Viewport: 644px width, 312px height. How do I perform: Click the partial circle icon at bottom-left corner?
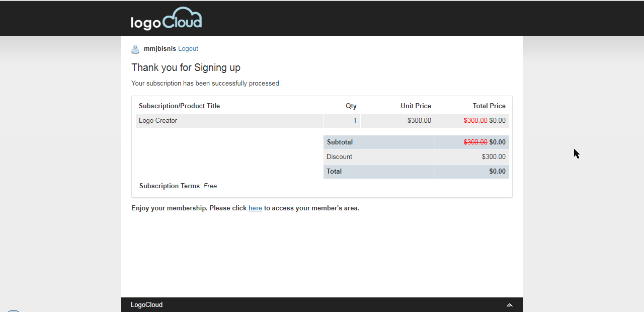click(12, 310)
